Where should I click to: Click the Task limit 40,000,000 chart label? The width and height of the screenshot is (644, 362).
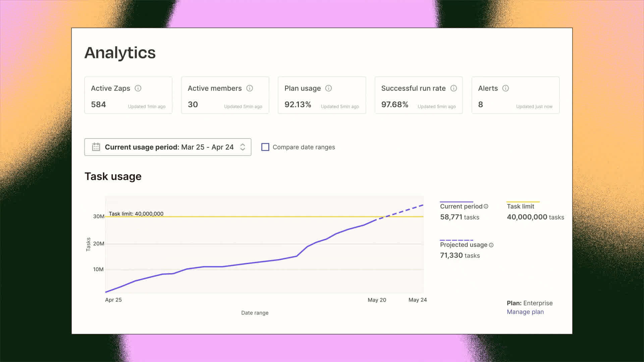pyautogui.click(x=136, y=214)
